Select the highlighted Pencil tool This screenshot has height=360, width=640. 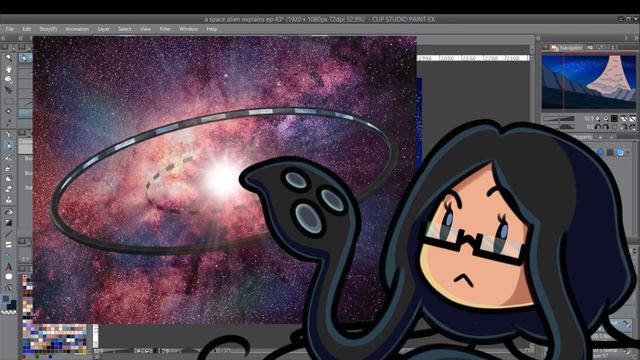(x=9, y=145)
